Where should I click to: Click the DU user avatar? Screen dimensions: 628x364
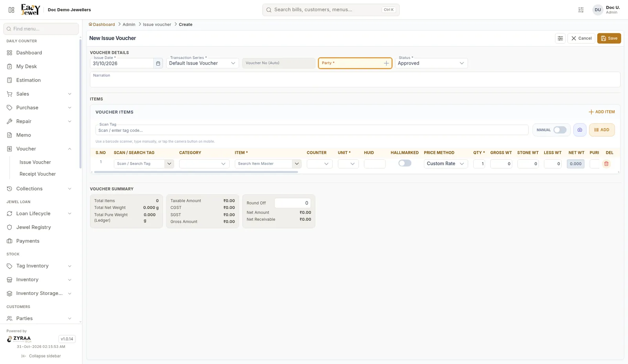click(597, 10)
